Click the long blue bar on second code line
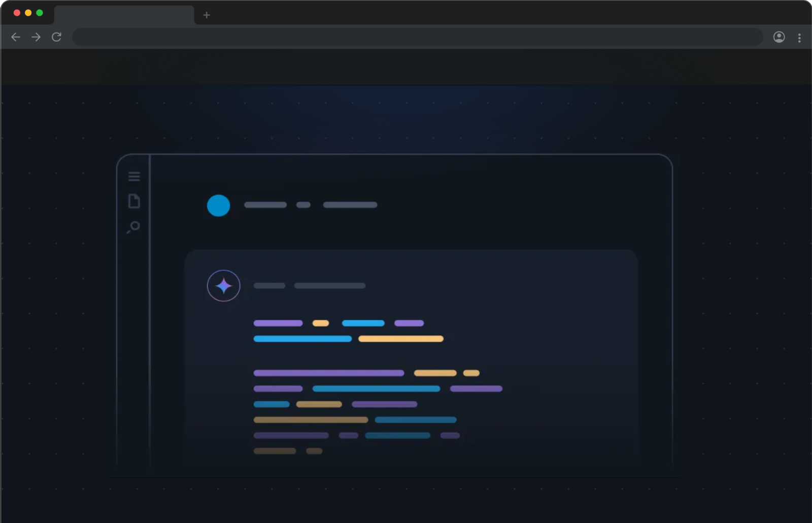 click(302, 339)
